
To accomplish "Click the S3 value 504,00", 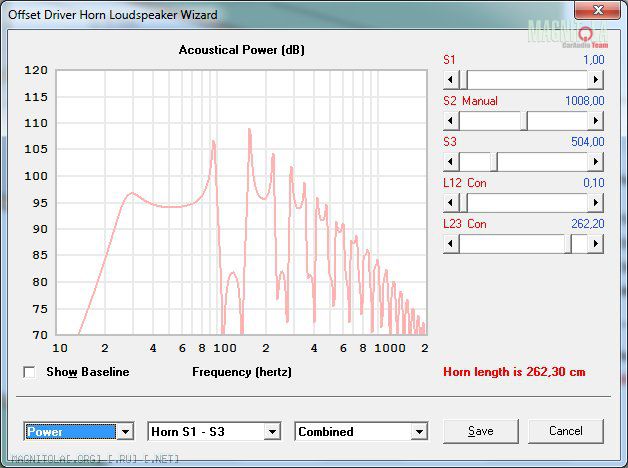I will (x=588, y=142).
